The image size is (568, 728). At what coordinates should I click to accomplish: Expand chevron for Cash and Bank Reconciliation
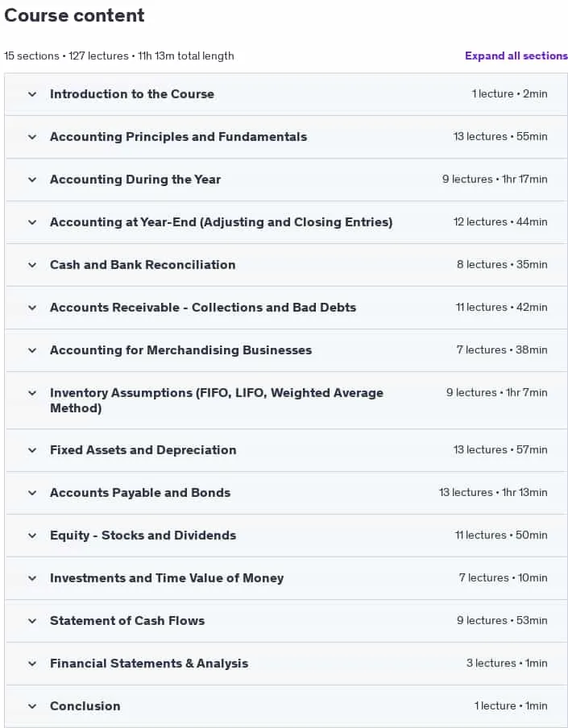tap(32, 265)
